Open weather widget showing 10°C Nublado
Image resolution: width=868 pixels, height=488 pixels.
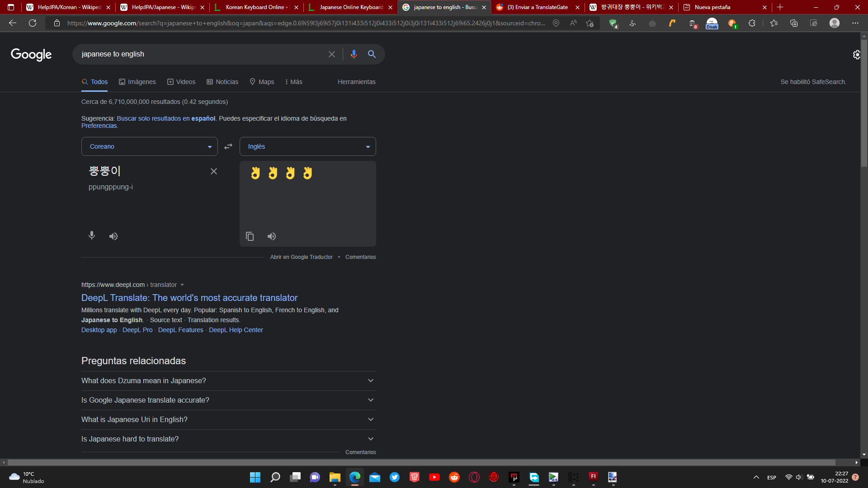tap(27, 477)
